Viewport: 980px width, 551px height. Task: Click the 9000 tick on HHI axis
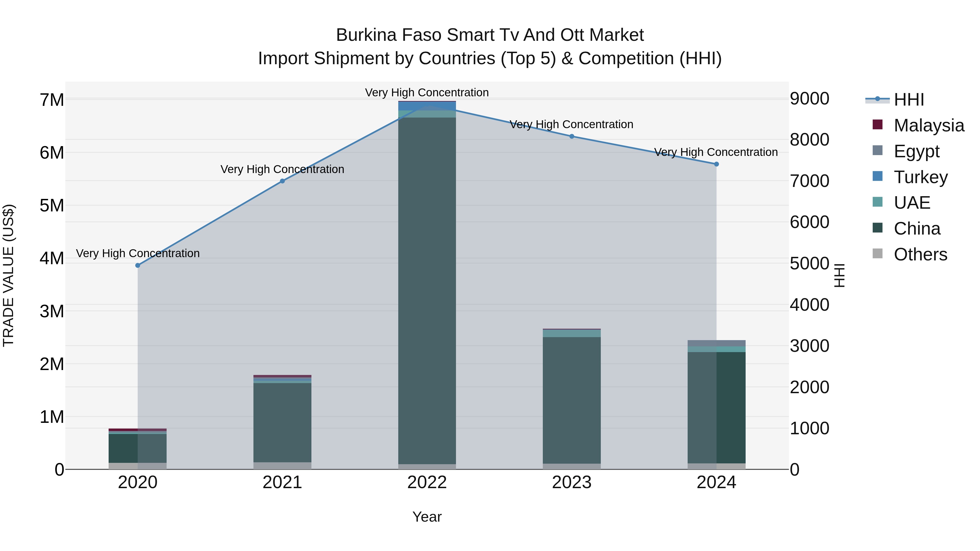click(810, 99)
